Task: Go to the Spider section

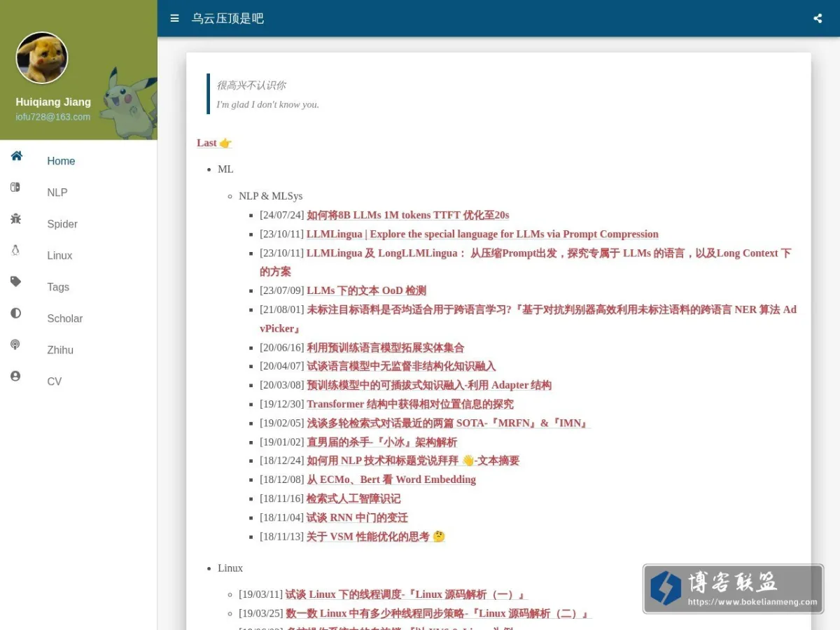Action: click(62, 224)
